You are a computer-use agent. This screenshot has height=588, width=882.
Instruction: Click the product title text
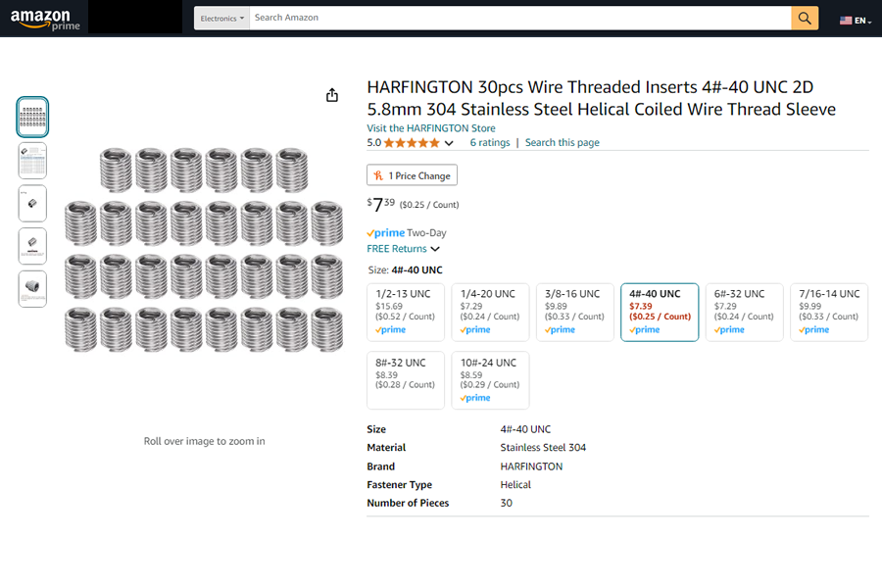click(x=601, y=98)
